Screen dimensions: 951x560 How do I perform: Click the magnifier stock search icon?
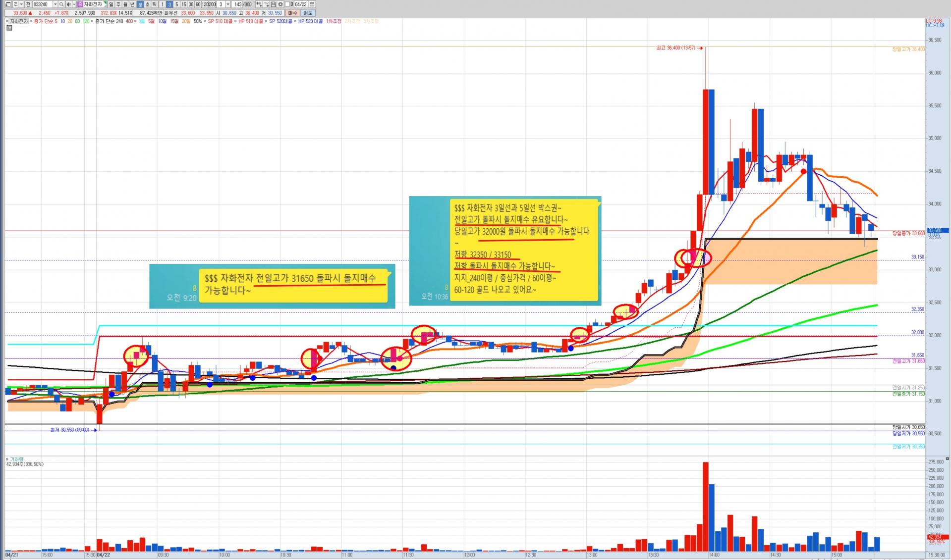tap(61, 4)
